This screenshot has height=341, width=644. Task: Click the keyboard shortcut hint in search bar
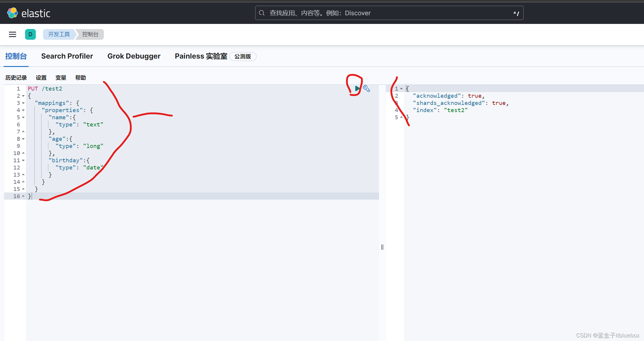click(x=516, y=13)
